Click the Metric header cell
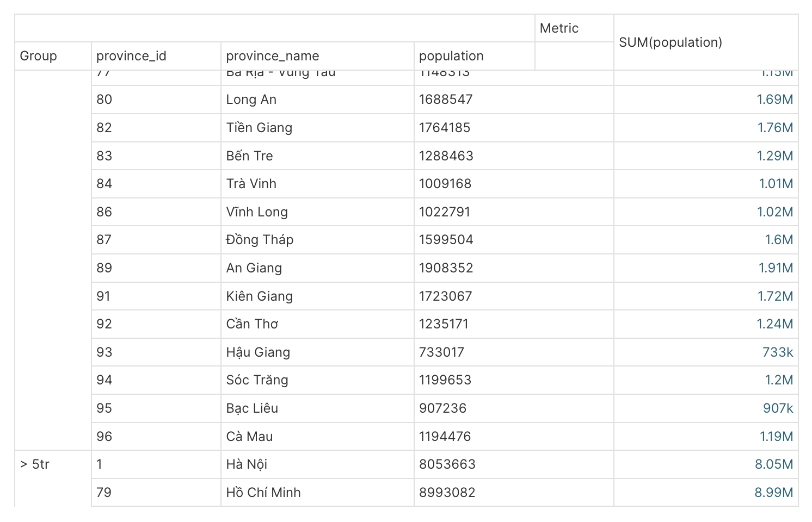The width and height of the screenshot is (812, 522). coord(559,28)
